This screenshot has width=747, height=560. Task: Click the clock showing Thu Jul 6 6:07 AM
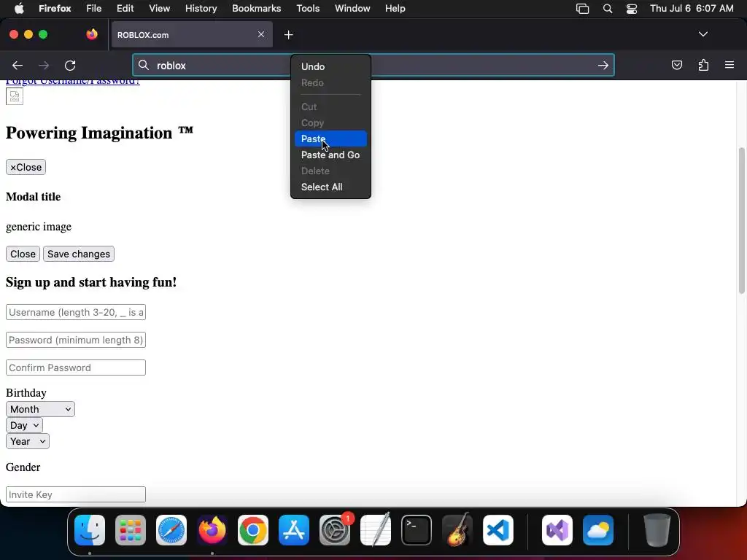(692, 9)
